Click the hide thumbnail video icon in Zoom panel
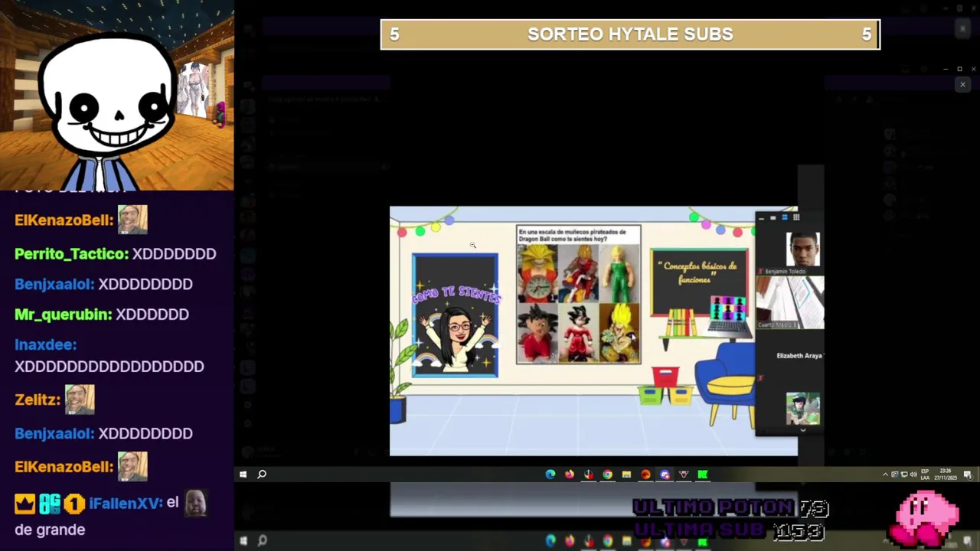This screenshot has height=551, width=980. 773,217
